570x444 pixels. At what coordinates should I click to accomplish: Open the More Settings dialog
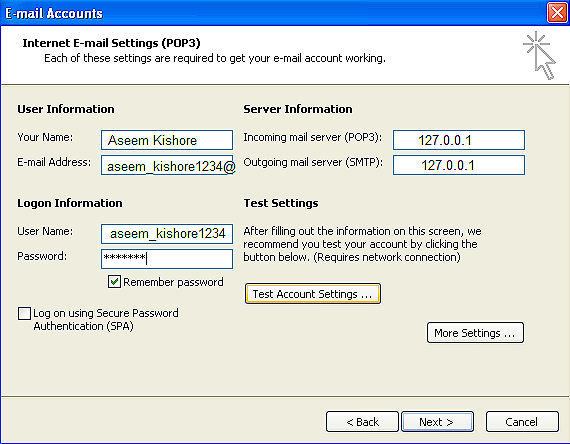point(475,333)
